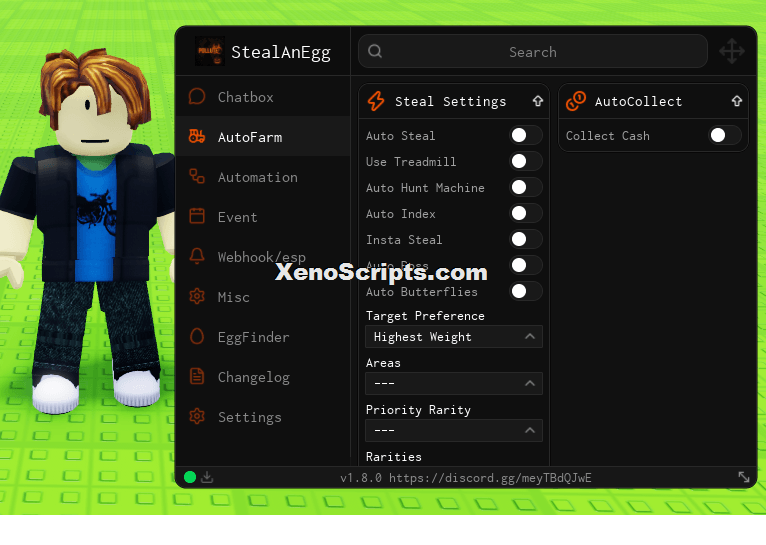Click the green status indicator dot
The image size is (766, 545).
click(x=190, y=477)
